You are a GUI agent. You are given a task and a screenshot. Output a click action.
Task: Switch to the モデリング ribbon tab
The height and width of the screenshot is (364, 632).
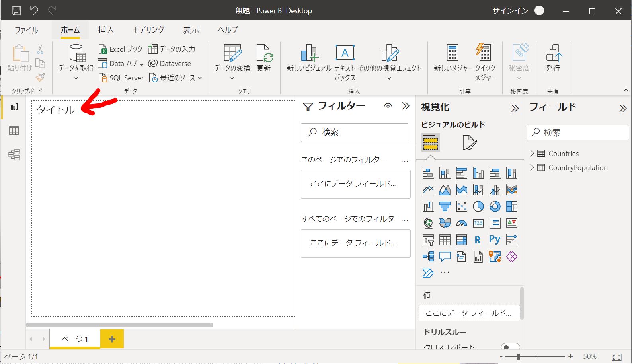148,30
